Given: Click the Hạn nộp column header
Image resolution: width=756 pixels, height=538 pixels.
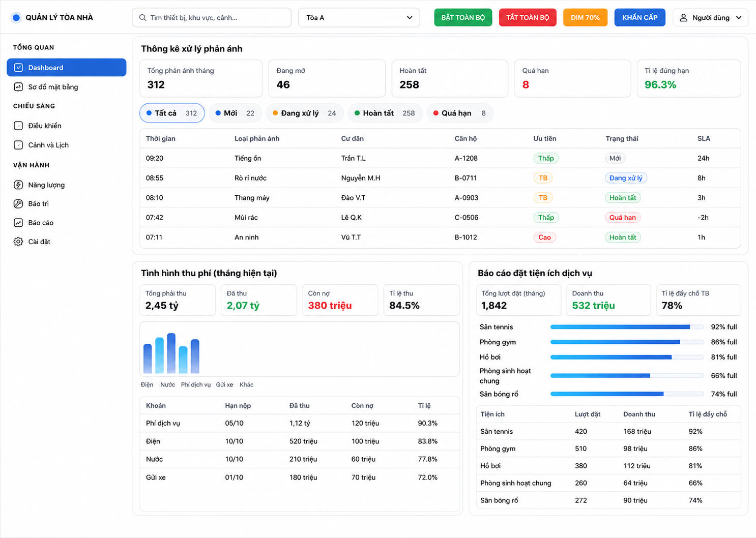Looking at the screenshot, I should [238, 406].
